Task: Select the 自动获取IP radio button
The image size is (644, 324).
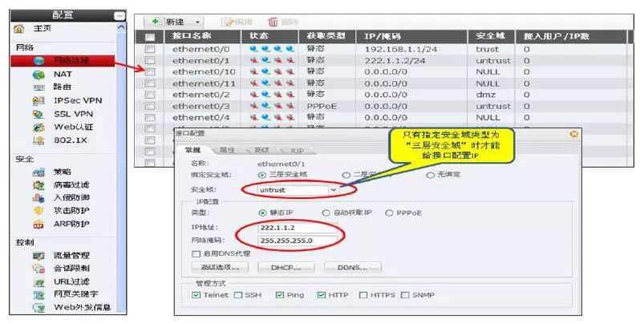Action: (x=326, y=213)
